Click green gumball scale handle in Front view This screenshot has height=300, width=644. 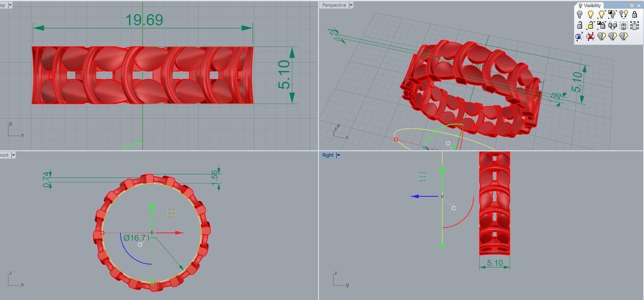[152, 282]
